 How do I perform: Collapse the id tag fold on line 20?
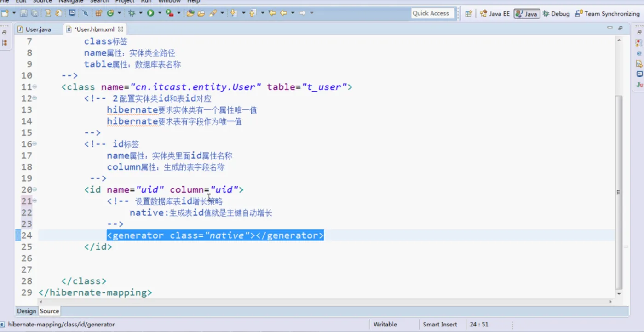35,189
